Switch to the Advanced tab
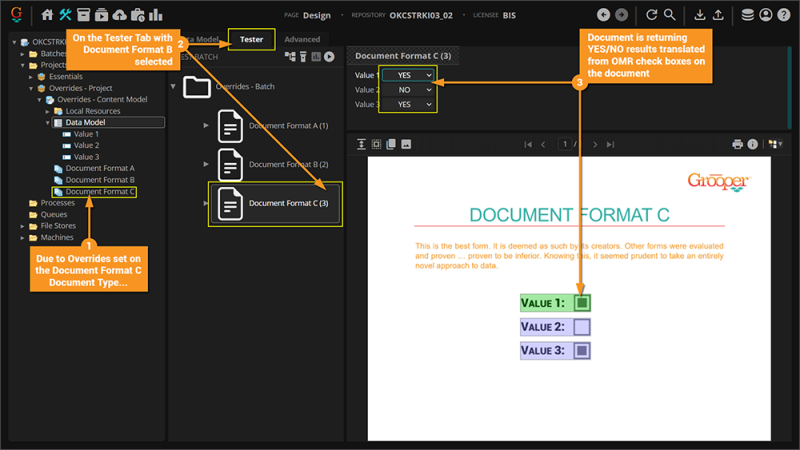The width and height of the screenshot is (800, 450). pos(302,39)
